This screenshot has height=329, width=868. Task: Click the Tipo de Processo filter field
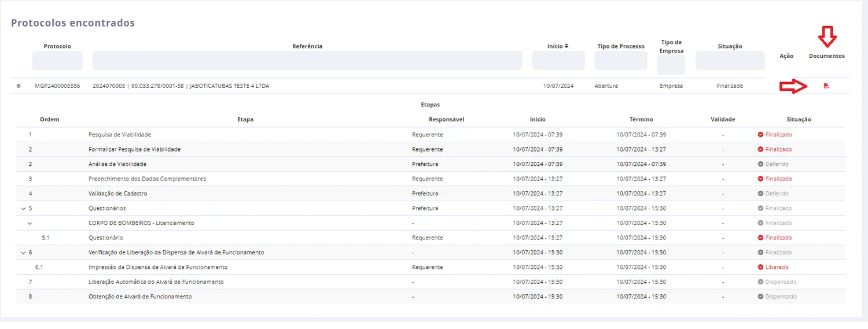click(x=621, y=60)
